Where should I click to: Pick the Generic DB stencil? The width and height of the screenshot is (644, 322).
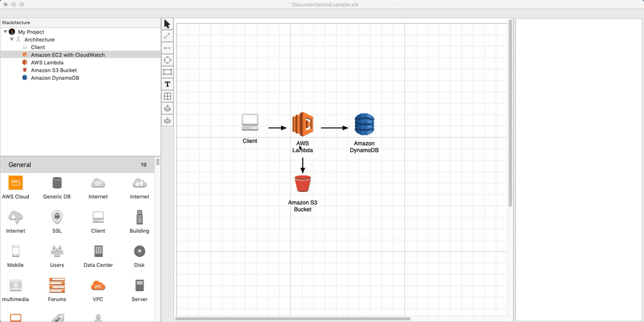(x=57, y=182)
